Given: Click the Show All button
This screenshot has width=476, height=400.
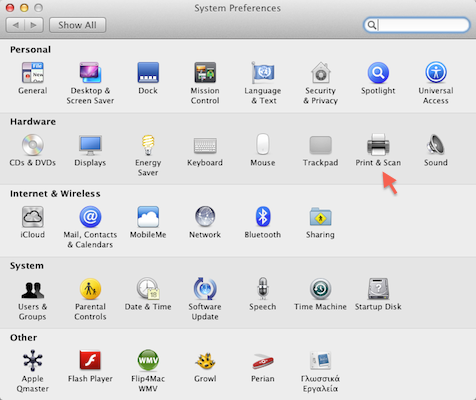Looking at the screenshot, I should [77, 25].
